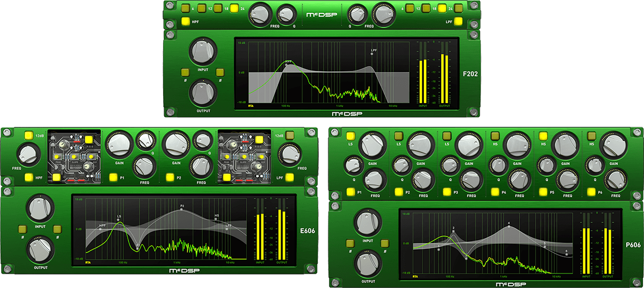Image resolution: width=644 pixels, height=288 pixels.
Task: Click node 2 in the P606 graph
Action: [454, 231]
